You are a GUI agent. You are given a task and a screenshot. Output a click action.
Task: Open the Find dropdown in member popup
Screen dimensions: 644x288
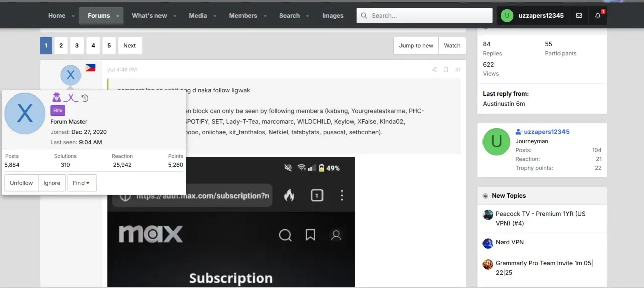pyautogui.click(x=82, y=183)
